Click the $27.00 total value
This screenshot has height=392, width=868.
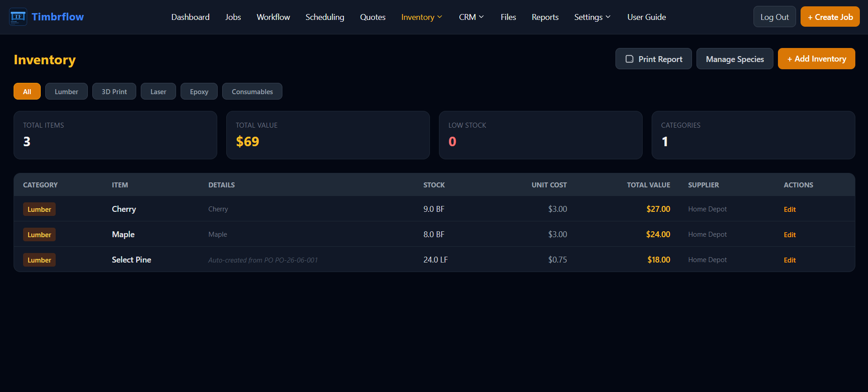pos(658,209)
